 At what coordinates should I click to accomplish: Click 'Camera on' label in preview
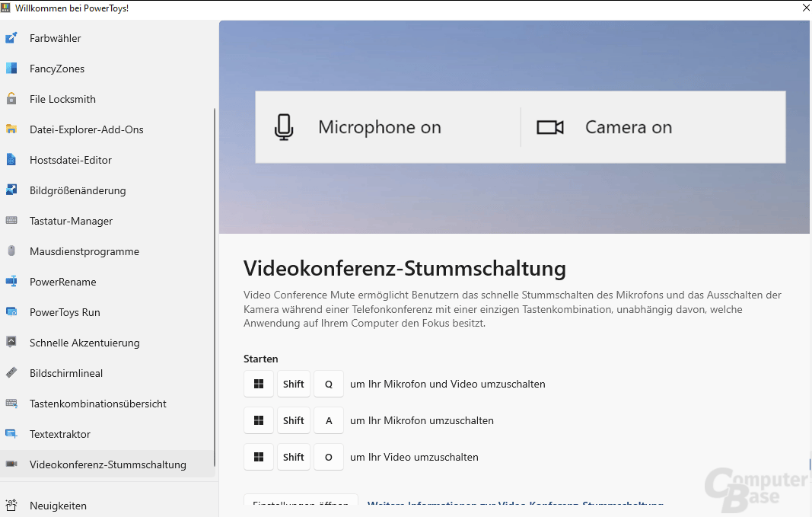[629, 127]
